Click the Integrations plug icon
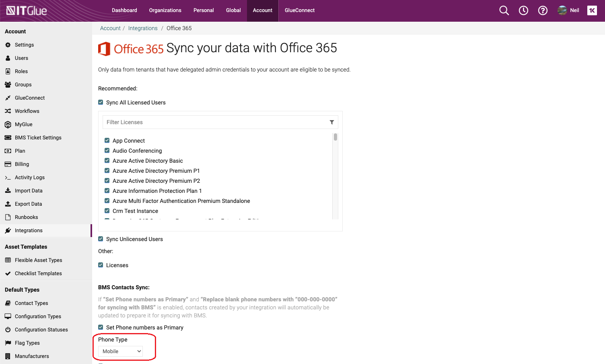 coord(8,231)
